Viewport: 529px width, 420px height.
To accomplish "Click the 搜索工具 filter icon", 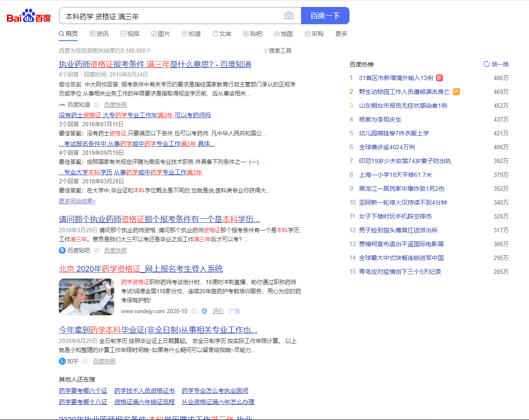I will coord(266,51).
